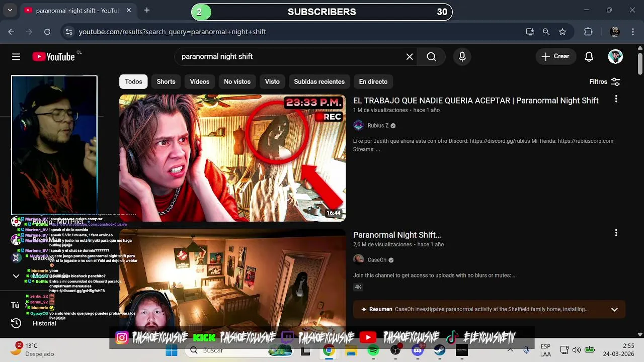Open Chrome profile avatar
This screenshot has height=362, width=644.
point(614,32)
